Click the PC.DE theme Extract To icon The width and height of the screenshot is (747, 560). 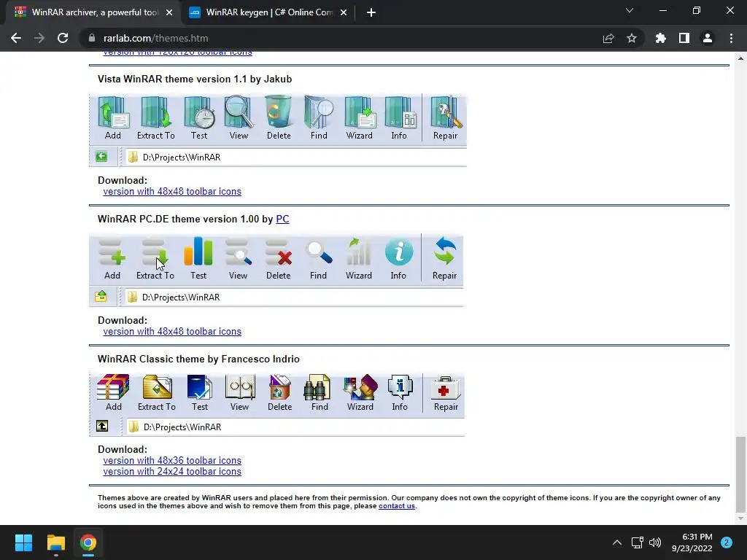pos(155,252)
